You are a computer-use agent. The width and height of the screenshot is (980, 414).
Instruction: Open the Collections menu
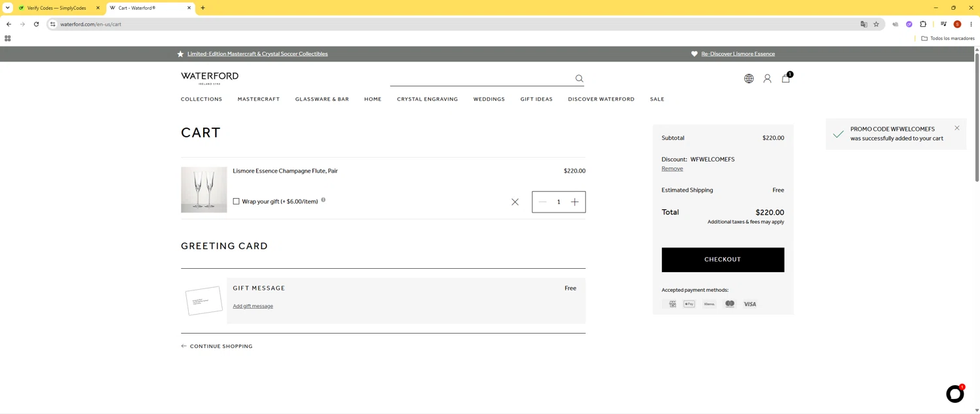(x=201, y=99)
